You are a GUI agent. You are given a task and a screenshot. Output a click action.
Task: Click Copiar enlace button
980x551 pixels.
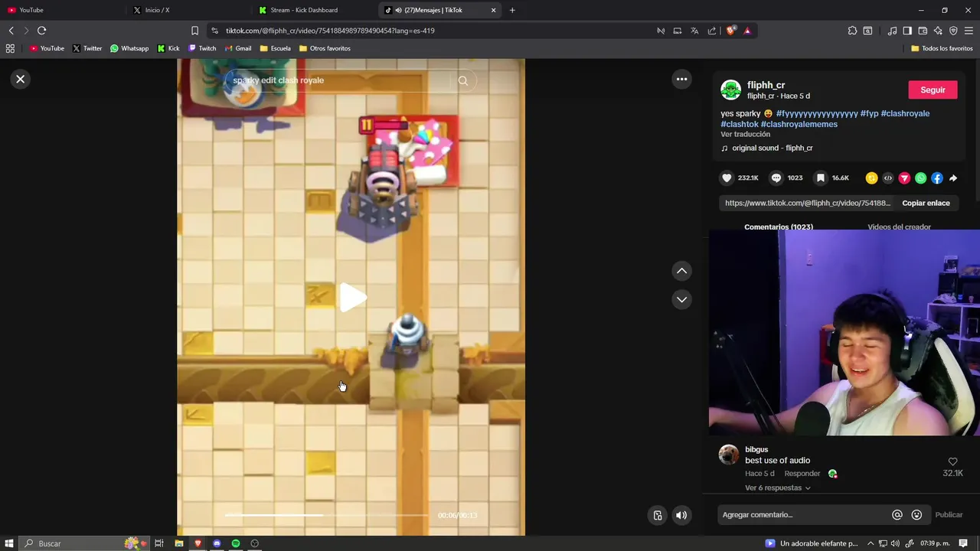926,203
